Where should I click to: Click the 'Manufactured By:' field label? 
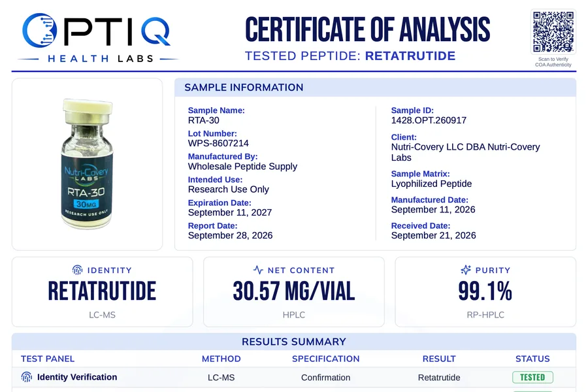pyautogui.click(x=223, y=157)
